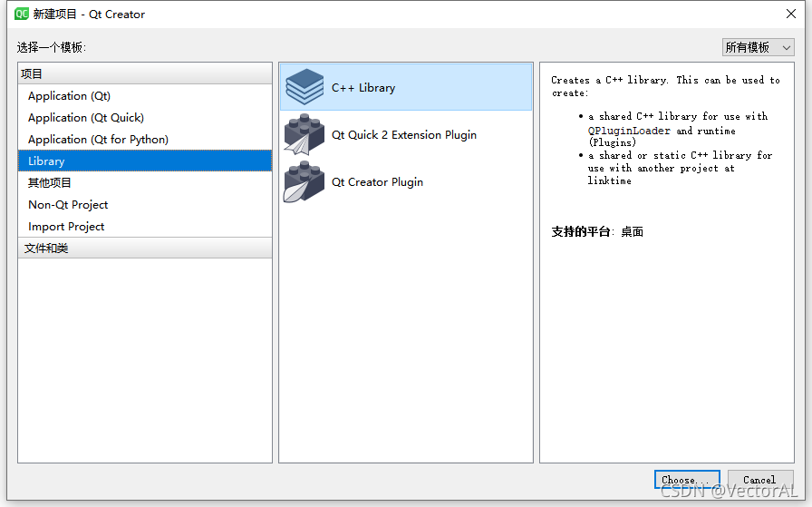
Task: Select the 其他项目 category
Action: coord(145,183)
